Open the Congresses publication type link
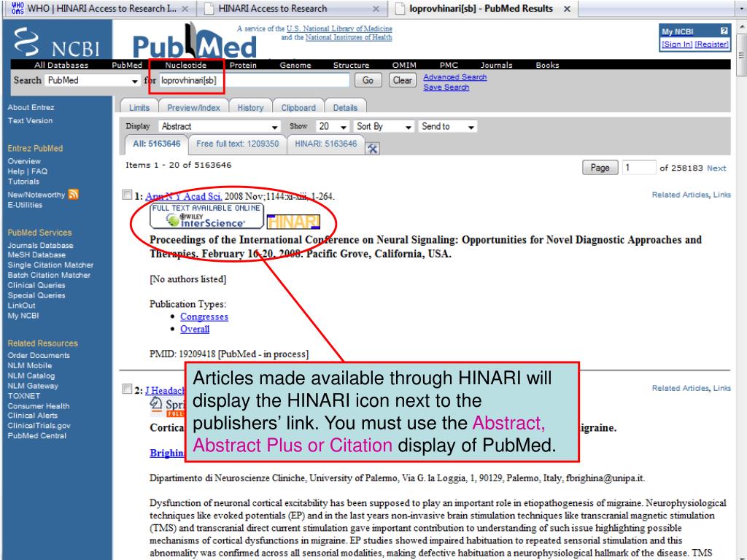 (x=204, y=316)
